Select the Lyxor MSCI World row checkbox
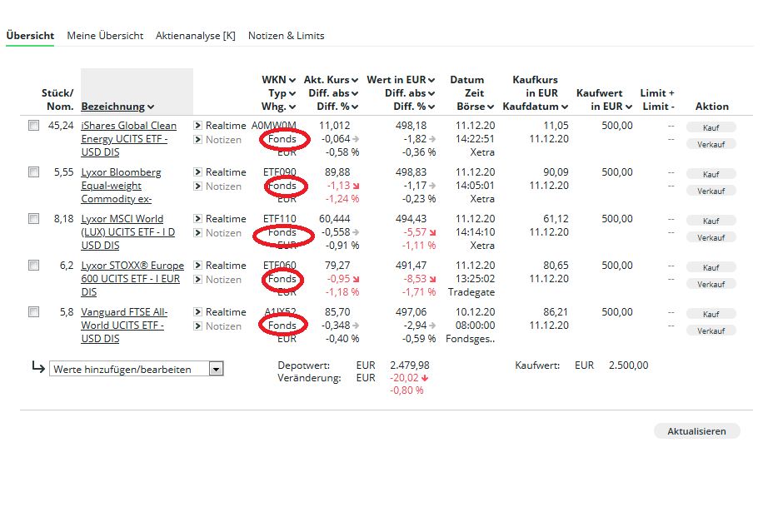Image resolution: width=773 pixels, height=532 pixels. 33,219
